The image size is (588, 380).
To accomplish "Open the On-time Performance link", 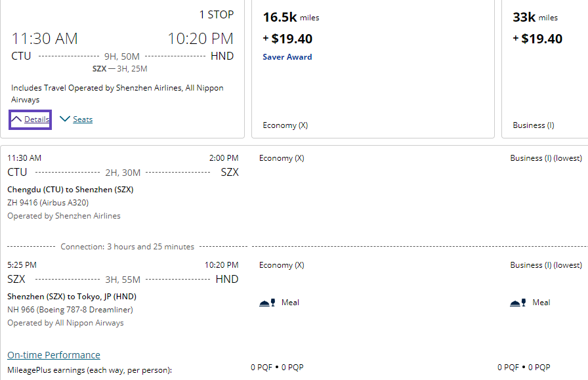I will point(54,355).
